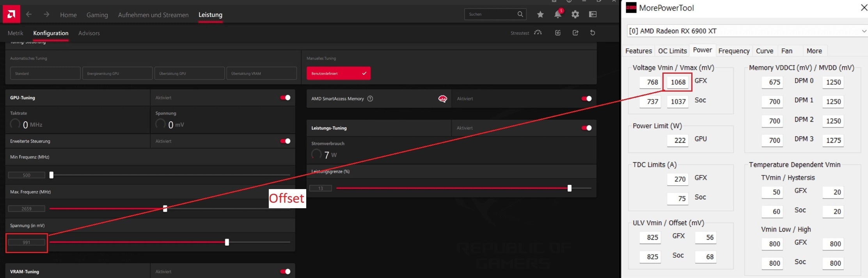Click the Soc TDC Limit field 75
The height and width of the screenshot is (278, 868).
click(x=678, y=198)
